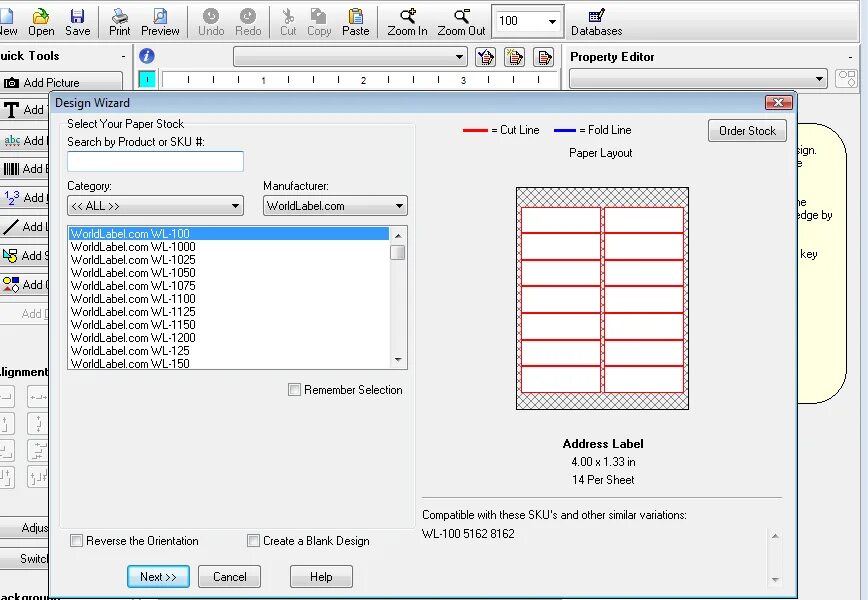
Task: Click icon right of Property Editor dropdown
Action: pyautogui.click(x=846, y=79)
